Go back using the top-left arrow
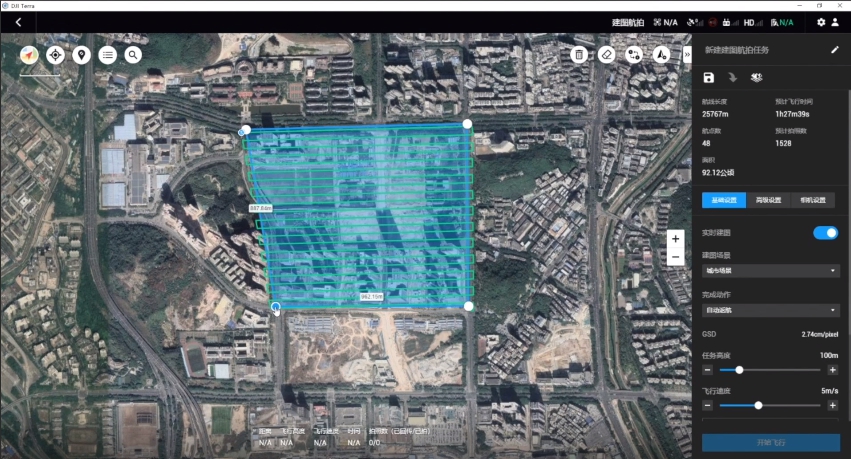Image resolution: width=851 pixels, height=459 pixels. click(18, 22)
